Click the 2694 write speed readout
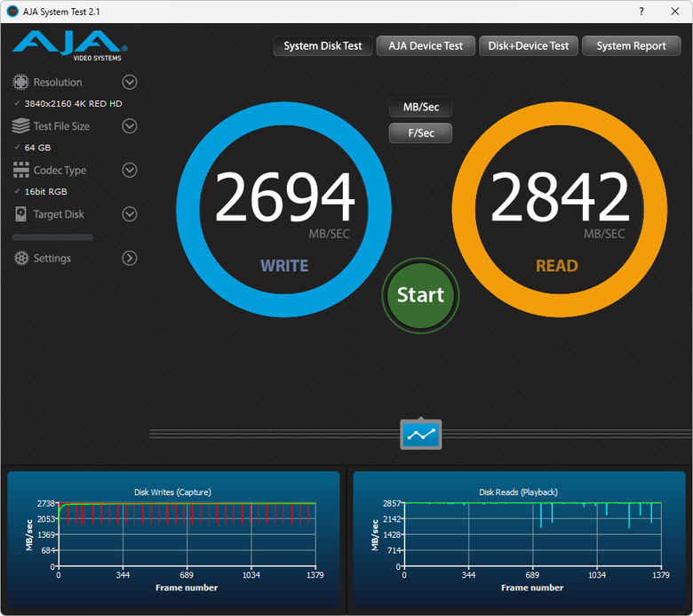 click(x=285, y=196)
